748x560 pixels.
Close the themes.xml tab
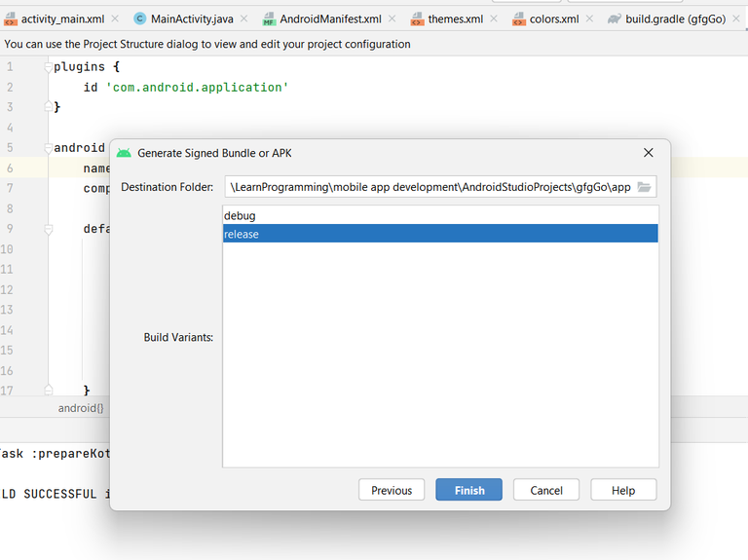click(492, 19)
